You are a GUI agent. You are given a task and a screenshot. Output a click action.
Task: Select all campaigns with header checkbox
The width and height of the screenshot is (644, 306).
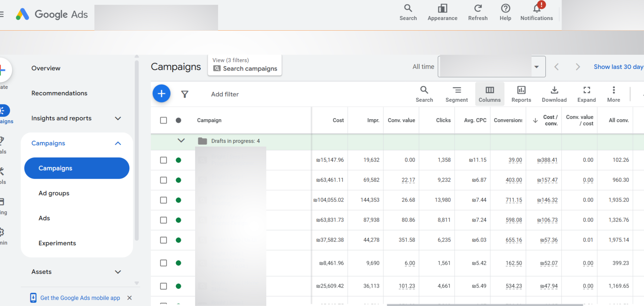[x=164, y=120]
